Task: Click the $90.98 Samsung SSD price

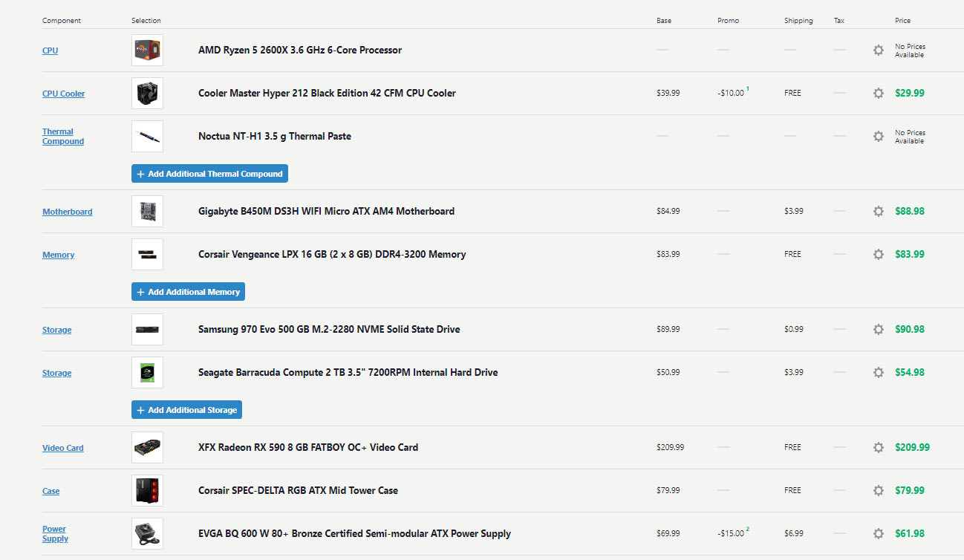Action: pos(910,330)
